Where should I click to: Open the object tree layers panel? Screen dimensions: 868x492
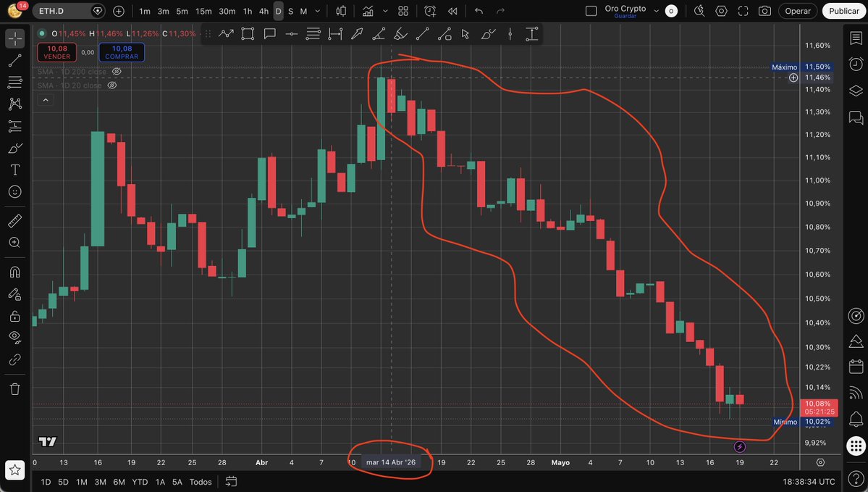coord(856,91)
